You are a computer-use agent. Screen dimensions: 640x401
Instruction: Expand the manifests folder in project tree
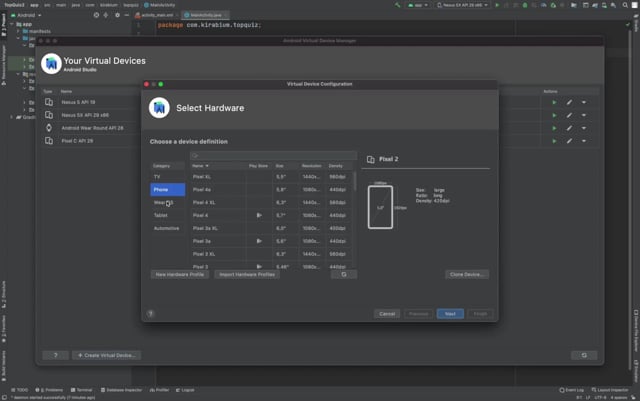18,31
